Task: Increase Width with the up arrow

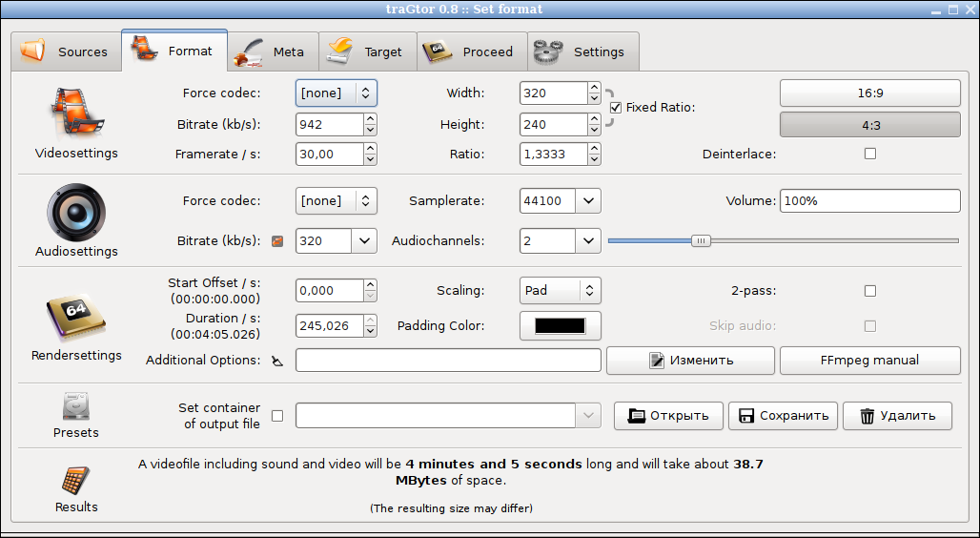Action: point(594,88)
